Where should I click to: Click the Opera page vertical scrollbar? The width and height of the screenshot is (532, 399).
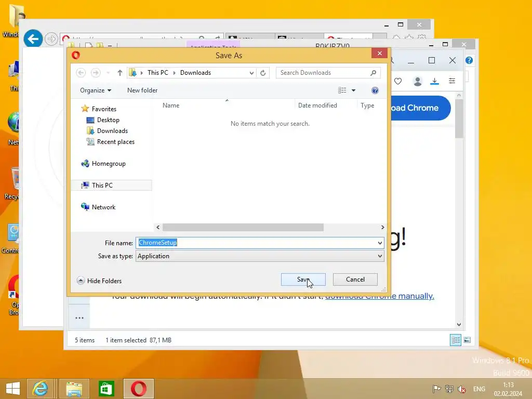[459, 119]
